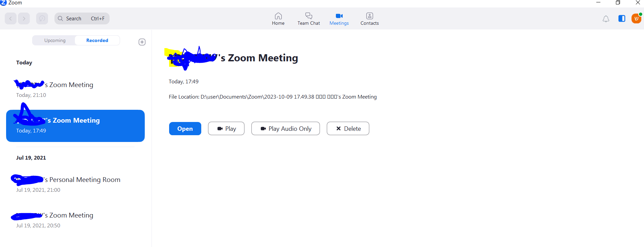The width and height of the screenshot is (644, 247).
Task: Minimize the Zoom window
Action: (x=598, y=3)
